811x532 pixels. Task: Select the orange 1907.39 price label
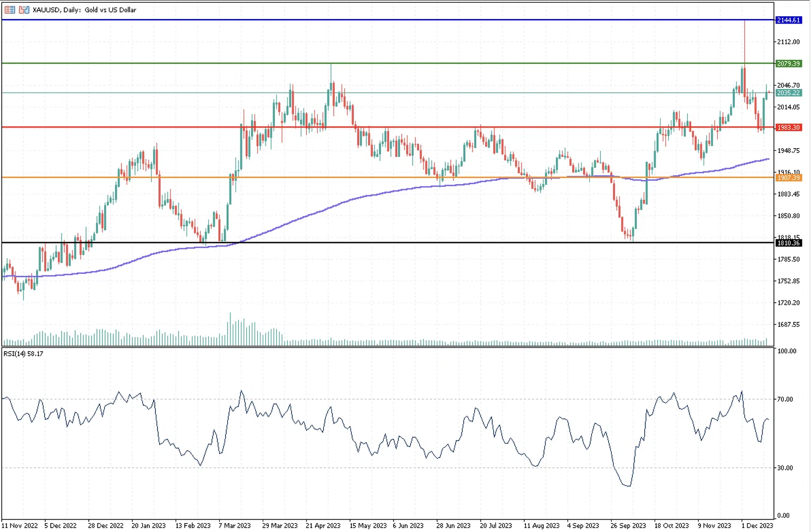pyautogui.click(x=788, y=178)
